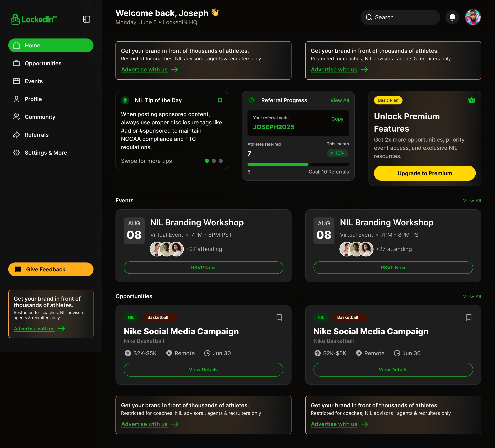Click the LockedIn HQ logo
This screenshot has height=448, width=495.
(x=34, y=19)
